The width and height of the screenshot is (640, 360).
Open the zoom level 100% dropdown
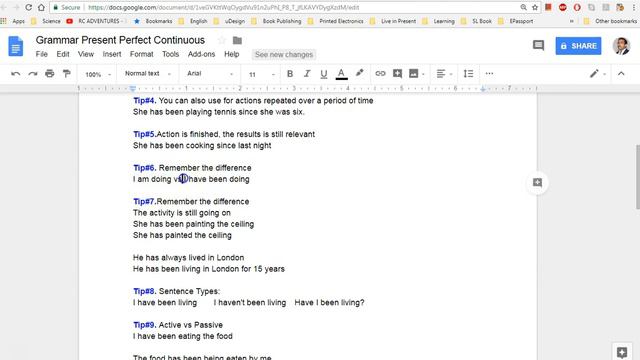pyautogui.click(x=98, y=74)
